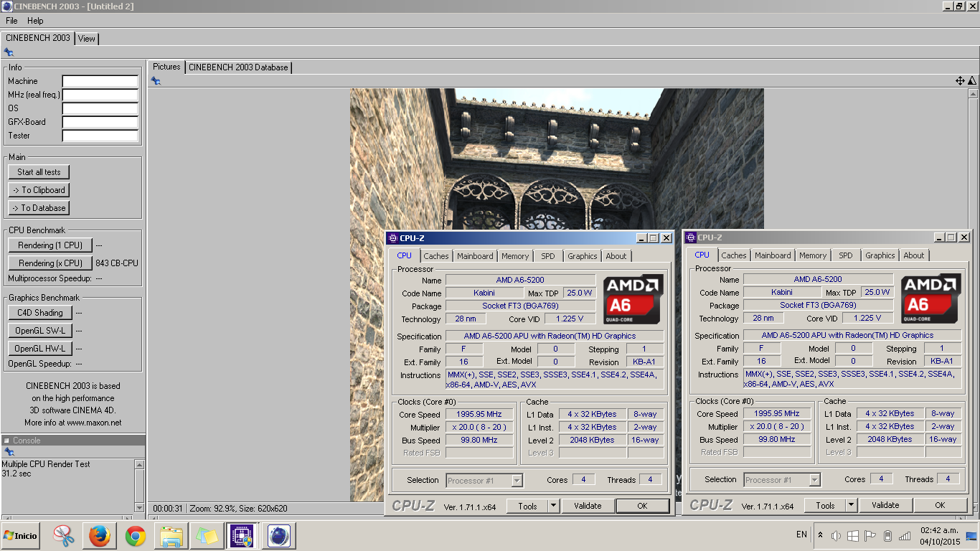Open the Help menu
The image size is (980, 551).
coord(35,21)
